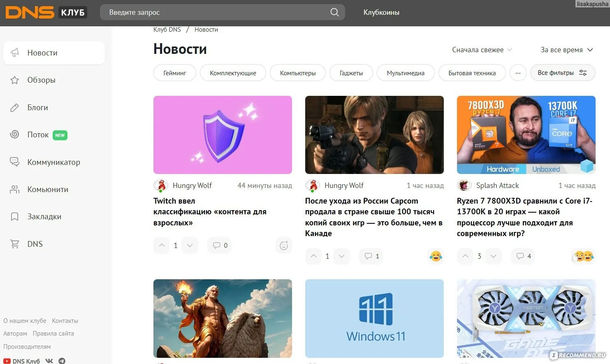Open the Telegram social link in footer
The image size is (610, 364).
(62, 361)
